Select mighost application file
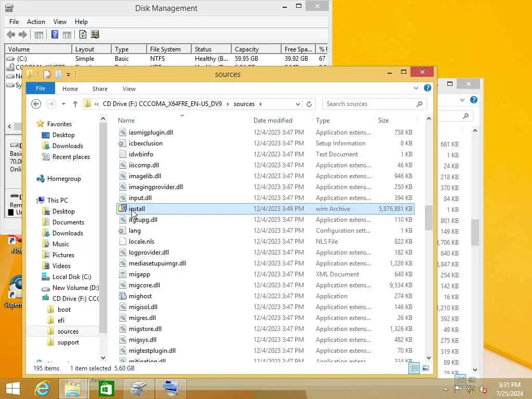Viewport: 532px width, 399px height. (265, 296)
